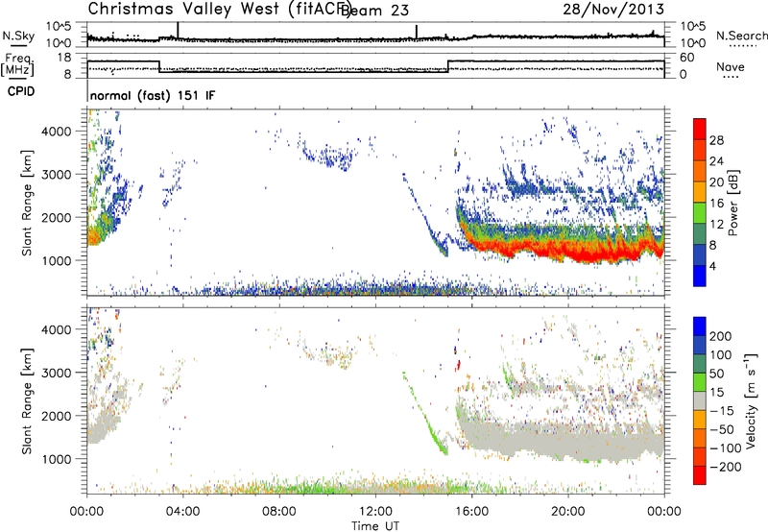This screenshot has height=532, width=768.
Task: Click the 'Power [dB]' colorbar title
Action: (732, 203)
